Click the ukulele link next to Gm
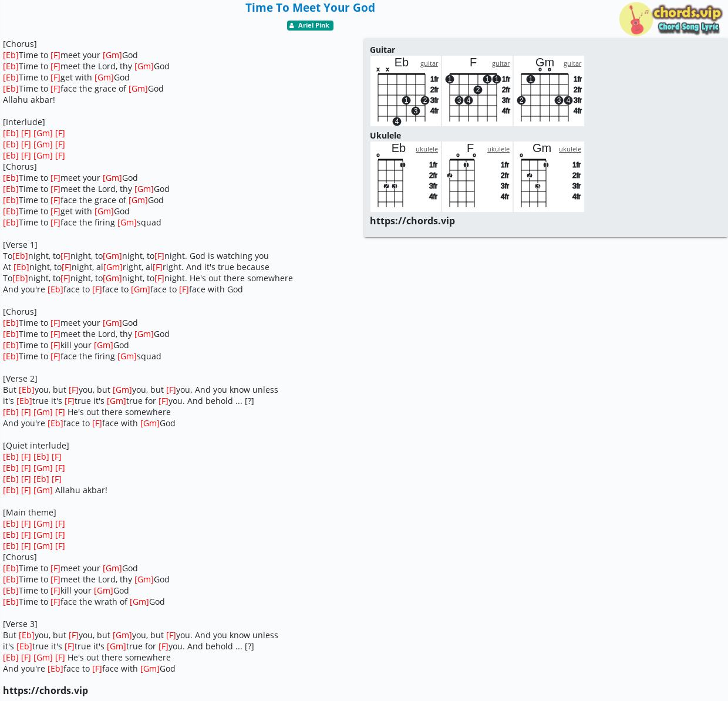 click(x=570, y=149)
